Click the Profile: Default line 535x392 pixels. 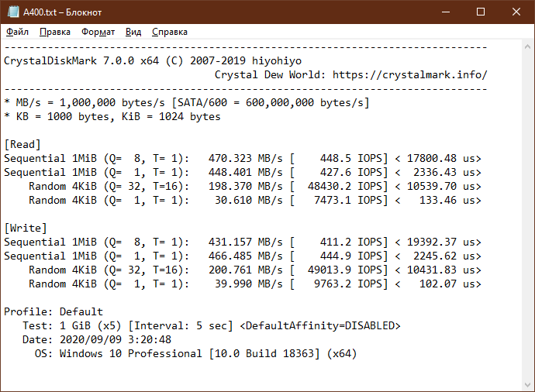tap(53, 312)
